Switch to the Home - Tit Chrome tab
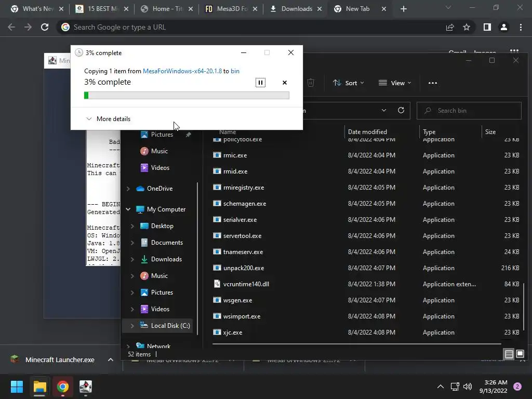Screen dimensions: 532x399 pos(167,9)
